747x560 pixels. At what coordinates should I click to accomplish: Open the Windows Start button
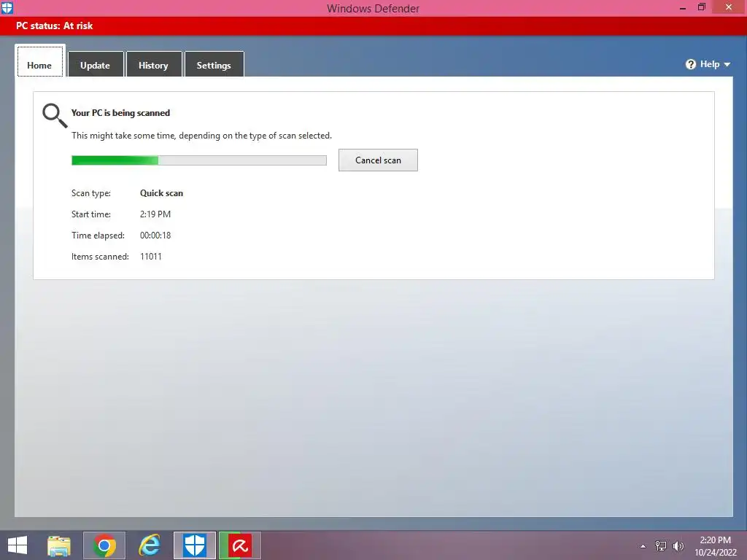click(18, 545)
